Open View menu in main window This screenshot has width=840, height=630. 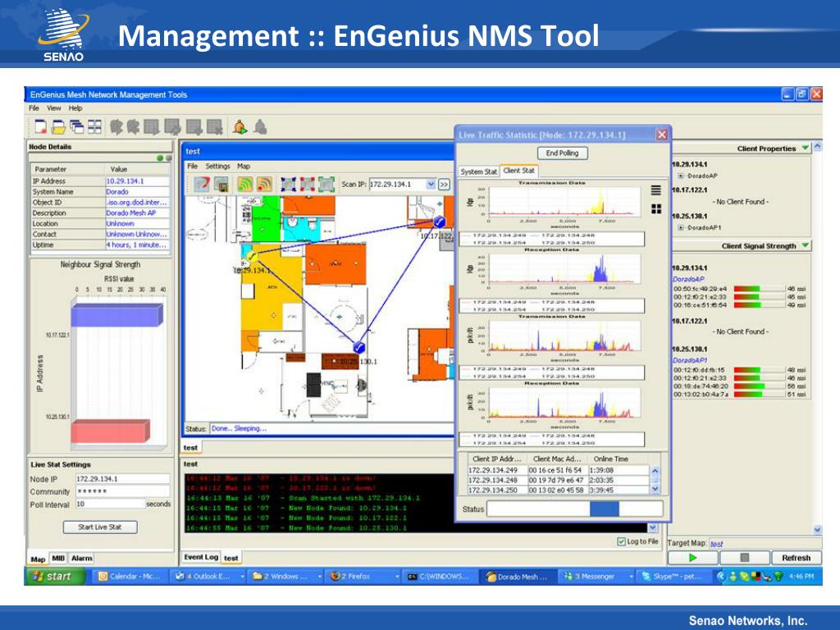53,108
